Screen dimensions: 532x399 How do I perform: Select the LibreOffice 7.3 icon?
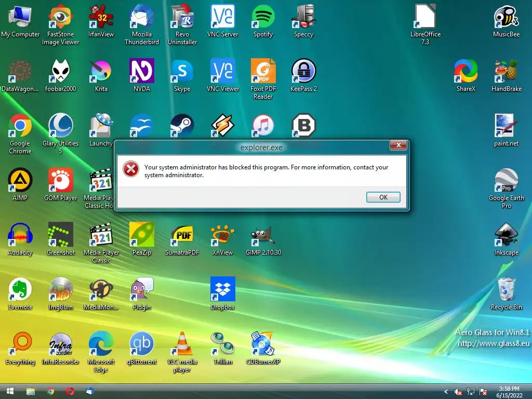coord(425,25)
